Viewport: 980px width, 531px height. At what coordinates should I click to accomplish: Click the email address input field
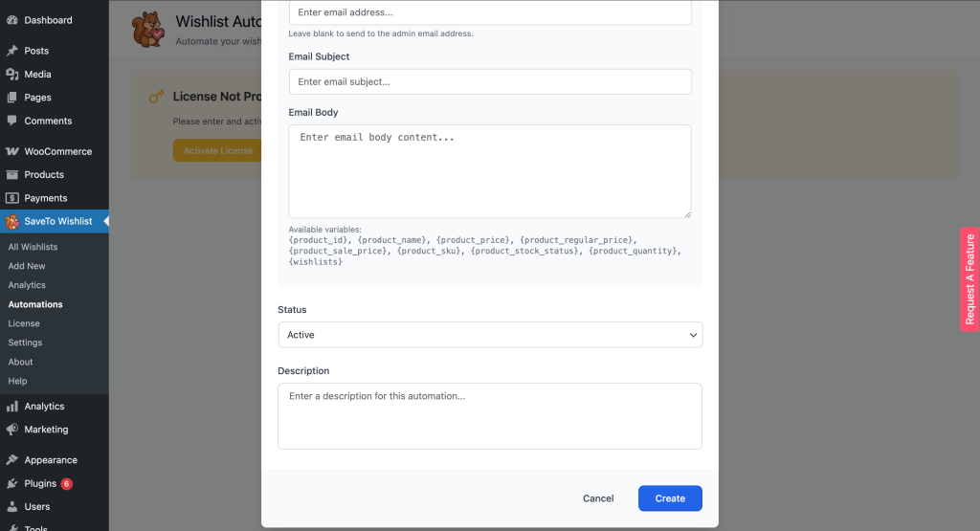pos(489,12)
